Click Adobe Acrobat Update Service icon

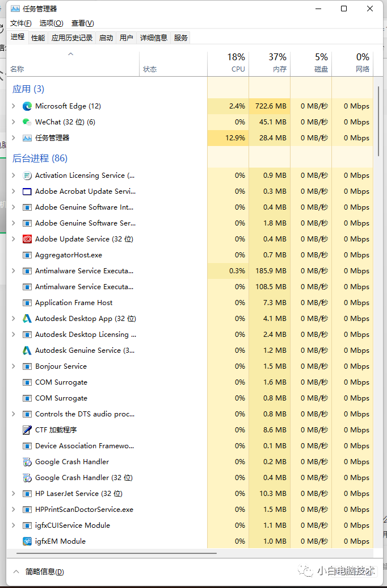tap(27, 191)
